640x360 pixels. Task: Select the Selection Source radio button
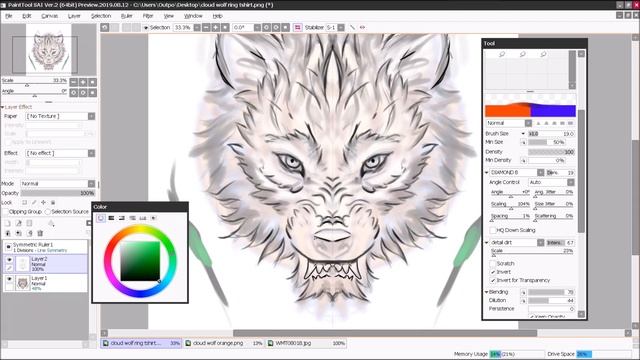48,212
